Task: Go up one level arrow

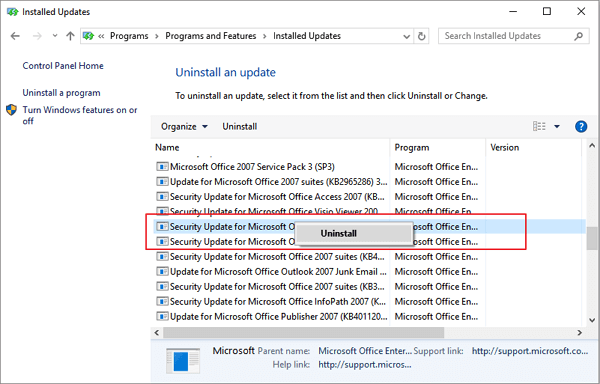Action: [x=70, y=36]
